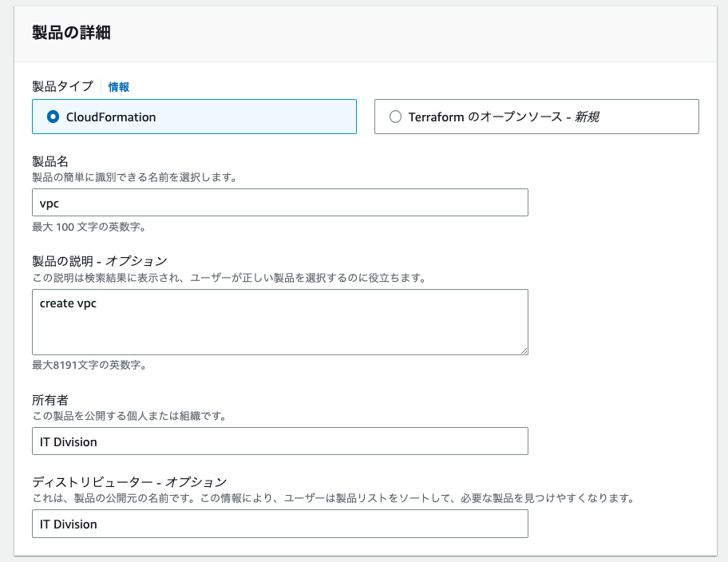Focus the 所有者 input showing IT Division

[x=280, y=441]
